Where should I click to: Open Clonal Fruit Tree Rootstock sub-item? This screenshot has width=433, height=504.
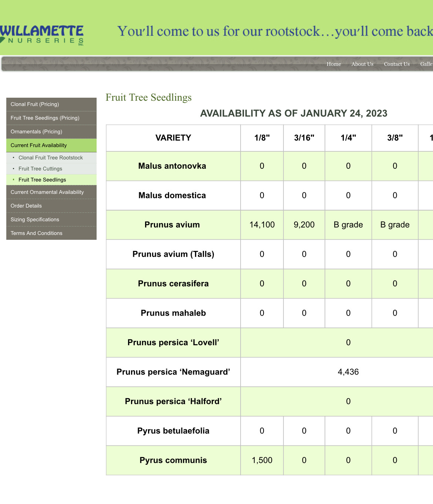[x=51, y=158]
